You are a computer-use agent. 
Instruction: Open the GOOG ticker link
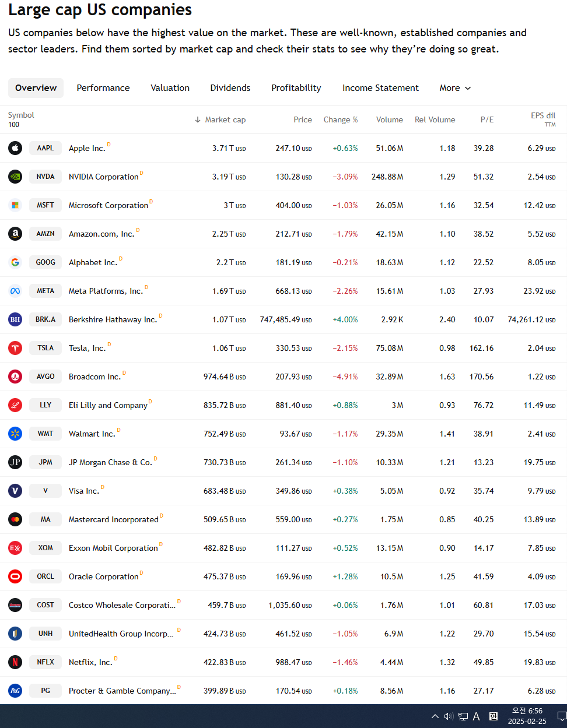(45, 262)
